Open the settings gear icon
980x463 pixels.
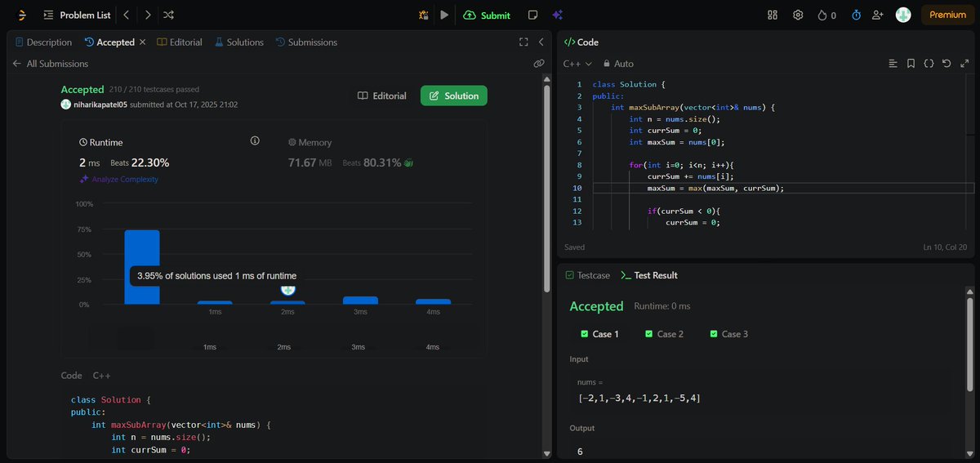798,15
